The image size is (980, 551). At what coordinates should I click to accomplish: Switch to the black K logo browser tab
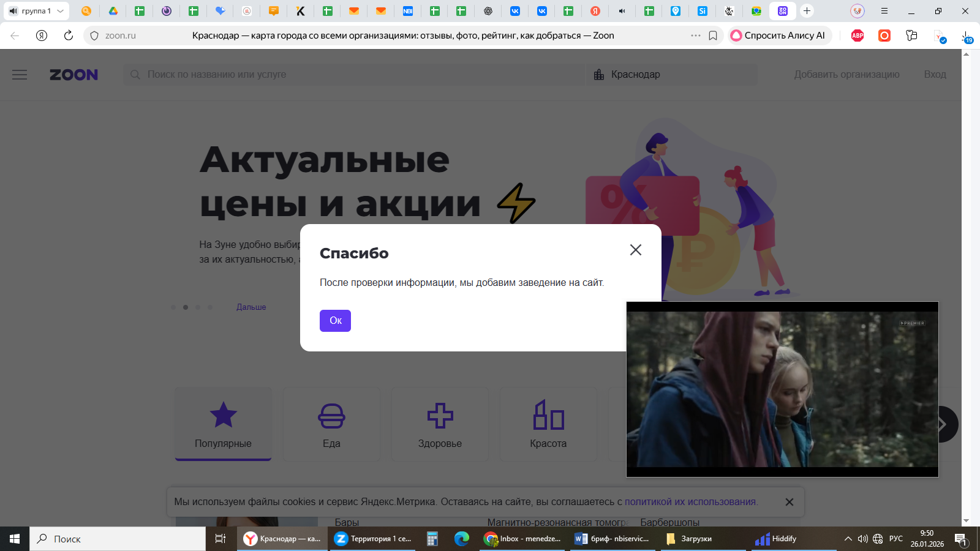[301, 11]
